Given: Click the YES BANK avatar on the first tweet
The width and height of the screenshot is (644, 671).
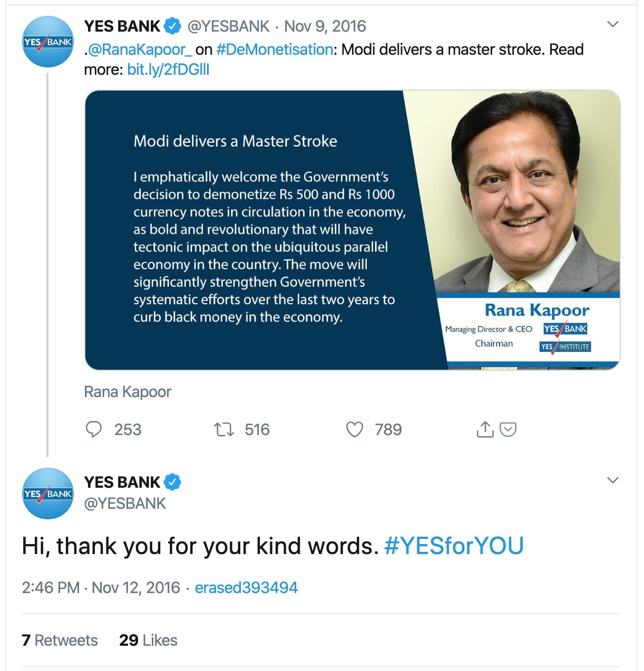Looking at the screenshot, I should click(x=48, y=42).
